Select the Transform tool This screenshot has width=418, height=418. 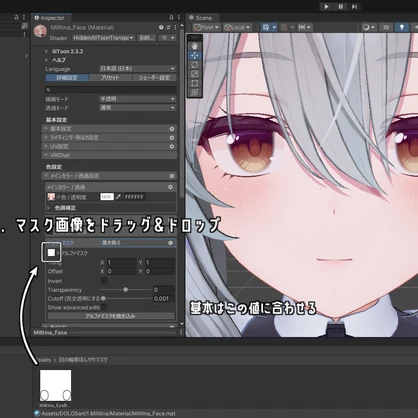tap(195, 93)
